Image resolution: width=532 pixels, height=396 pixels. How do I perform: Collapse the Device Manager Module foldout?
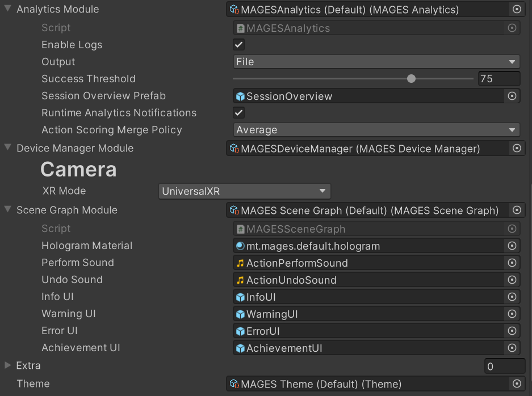point(7,148)
